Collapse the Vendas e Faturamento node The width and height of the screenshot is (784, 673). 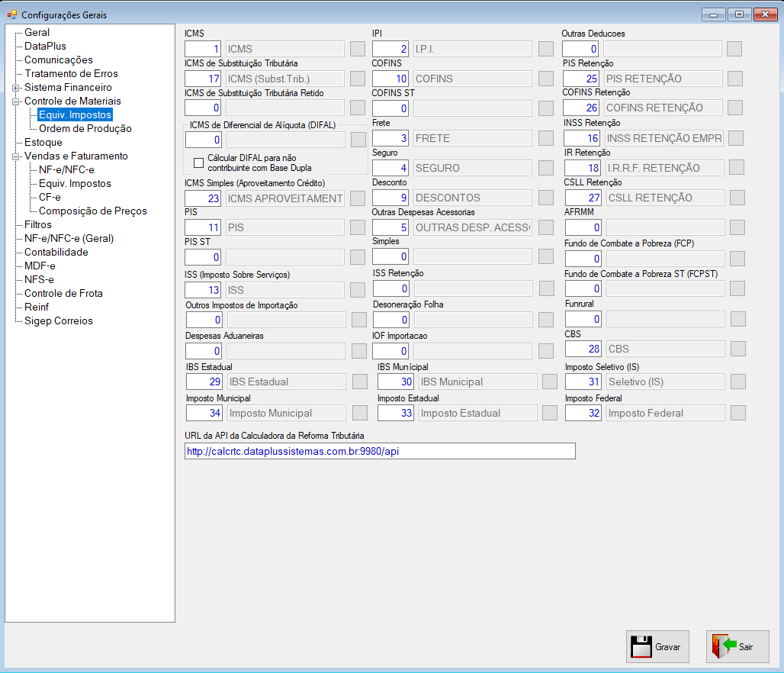[15, 156]
